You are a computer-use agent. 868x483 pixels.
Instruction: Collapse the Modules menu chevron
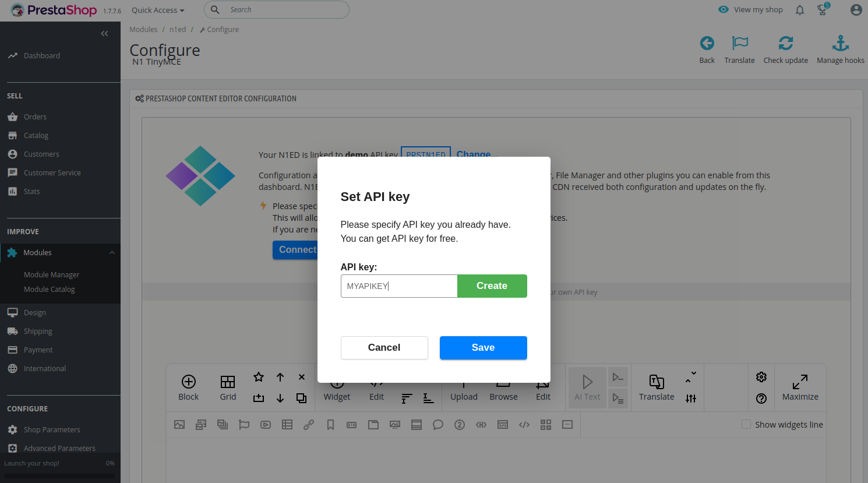click(112, 253)
